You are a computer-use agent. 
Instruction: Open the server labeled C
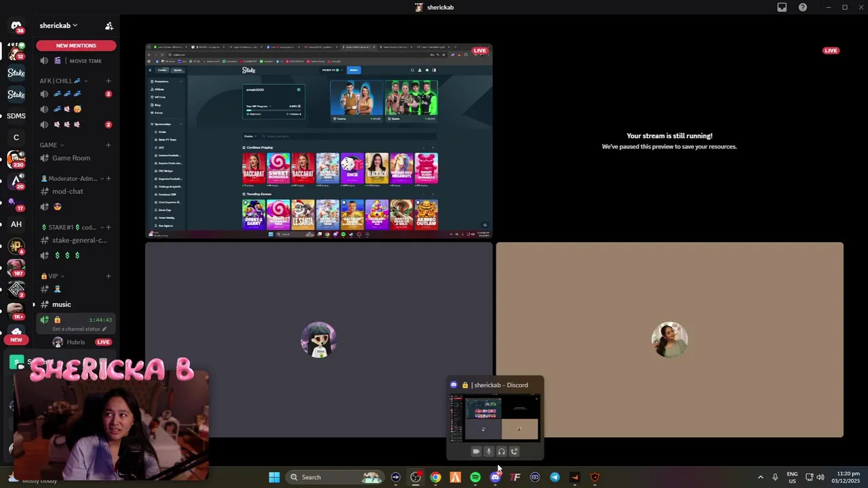16,138
